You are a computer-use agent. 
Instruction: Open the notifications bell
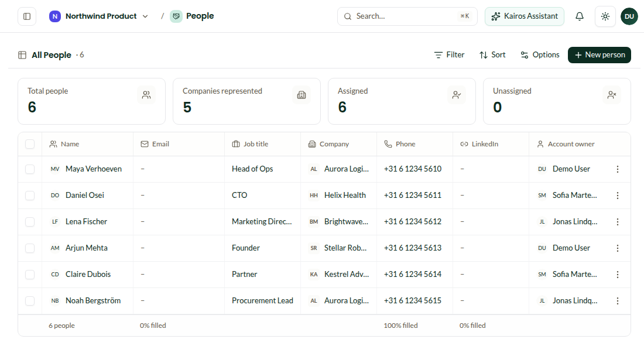tap(580, 16)
